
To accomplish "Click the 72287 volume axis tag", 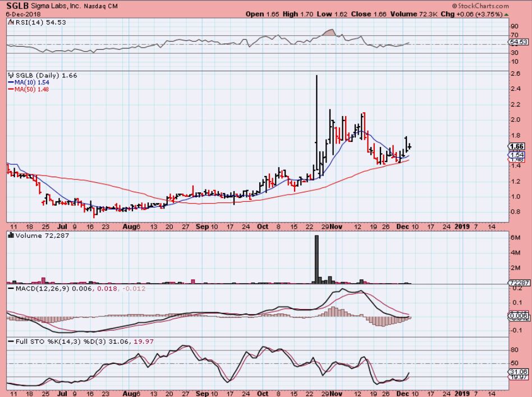I will tap(519, 283).
